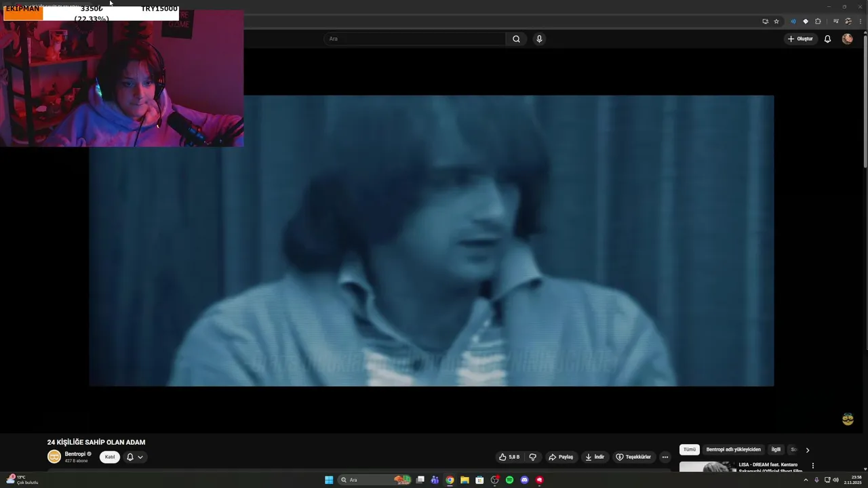Open options for LISA - DREAM video
This screenshot has height=488, width=868.
tap(812, 466)
